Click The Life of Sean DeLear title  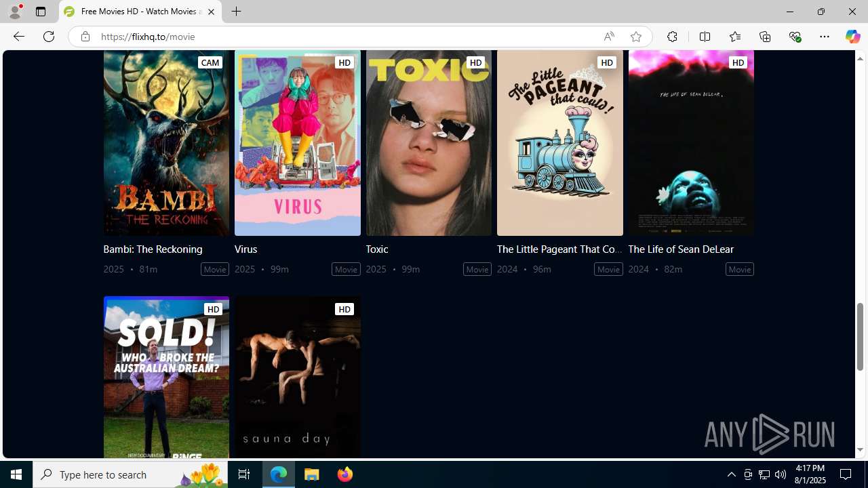click(681, 249)
